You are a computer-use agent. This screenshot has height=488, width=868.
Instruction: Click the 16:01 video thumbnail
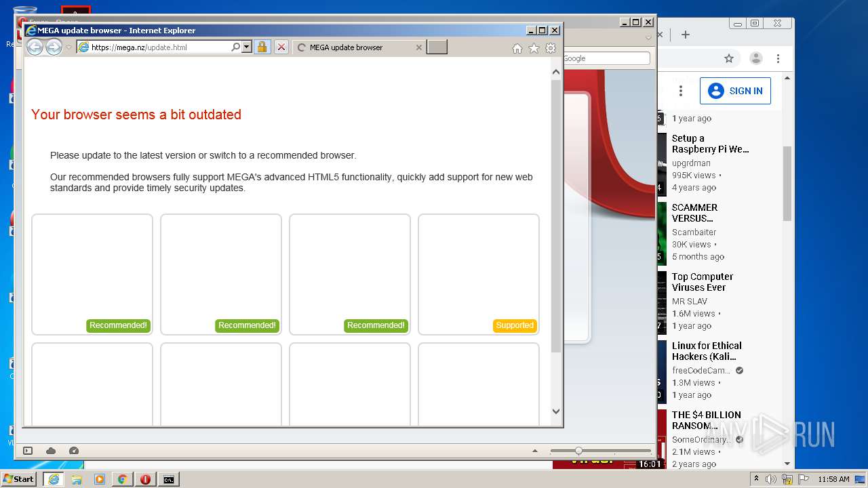[x=608, y=465]
